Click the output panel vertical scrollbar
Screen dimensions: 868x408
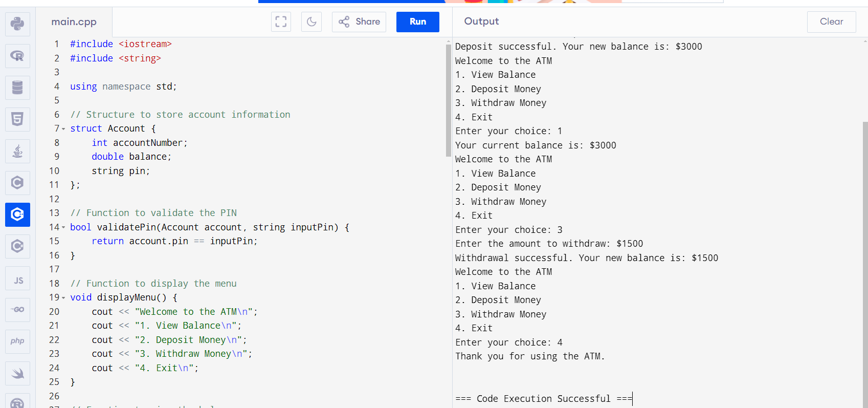865,264
